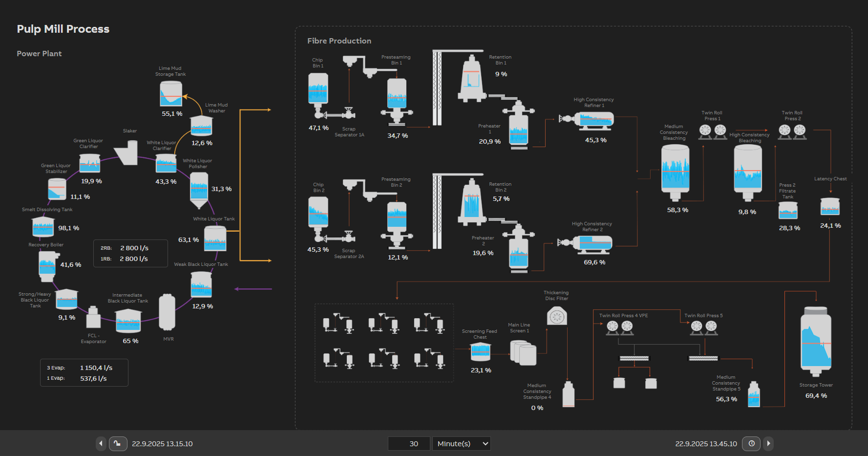Select the Press 2 Filtrate Tank
Image resolution: width=868 pixels, height=456 pixels.
tap(788, 210)
